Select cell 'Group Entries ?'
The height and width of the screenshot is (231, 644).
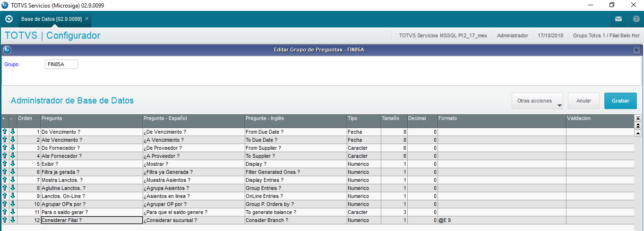click(x=295, y=188)
